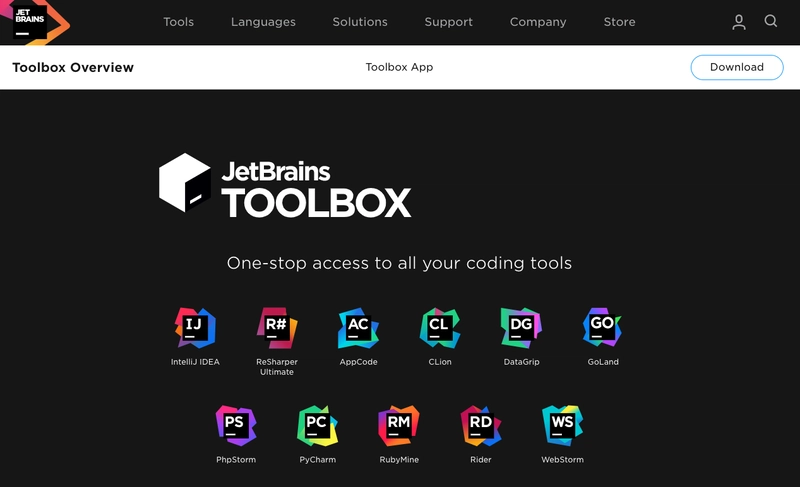
Task: Click the AppCode label
Action: [x=358, y=362]
